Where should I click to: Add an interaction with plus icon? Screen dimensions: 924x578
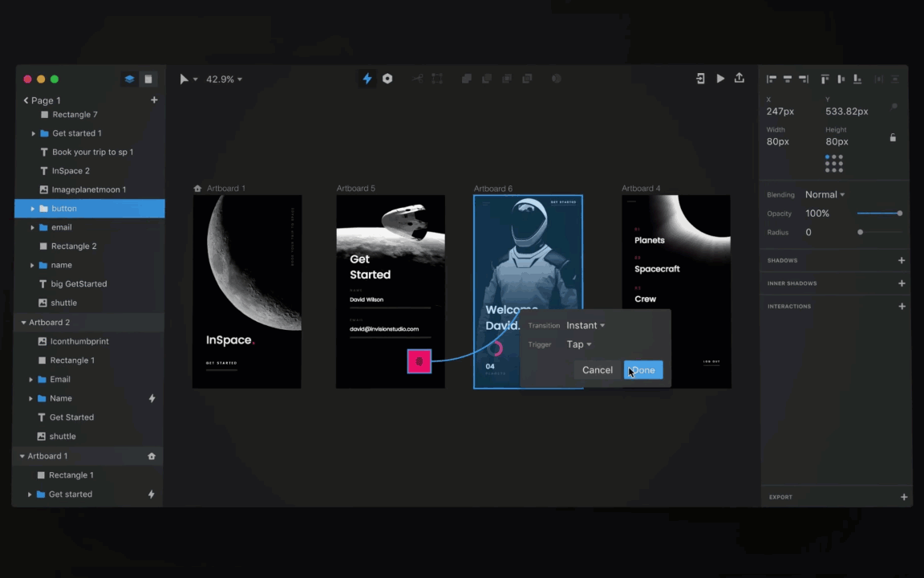tap(902, 306)
